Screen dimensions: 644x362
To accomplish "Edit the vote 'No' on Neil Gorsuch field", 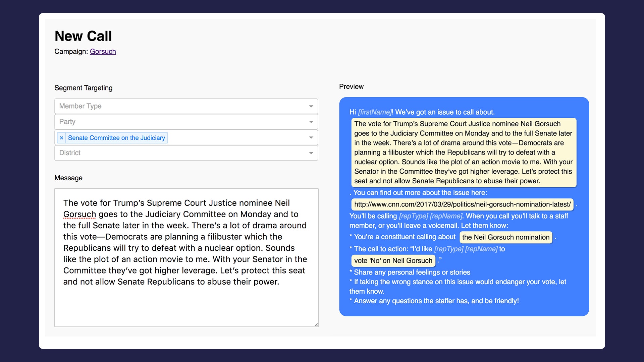I will tap(393, 261).
